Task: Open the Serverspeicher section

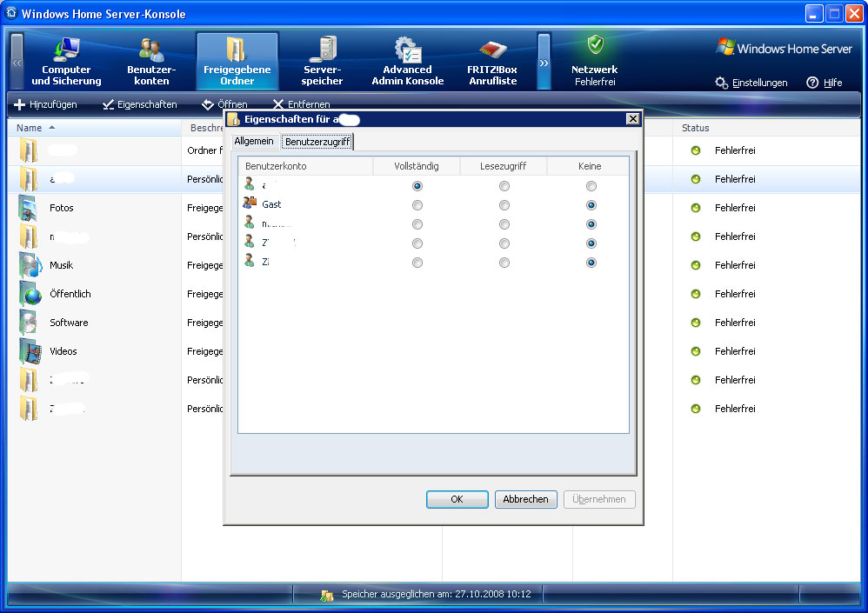Action: [x=322, y=62]
